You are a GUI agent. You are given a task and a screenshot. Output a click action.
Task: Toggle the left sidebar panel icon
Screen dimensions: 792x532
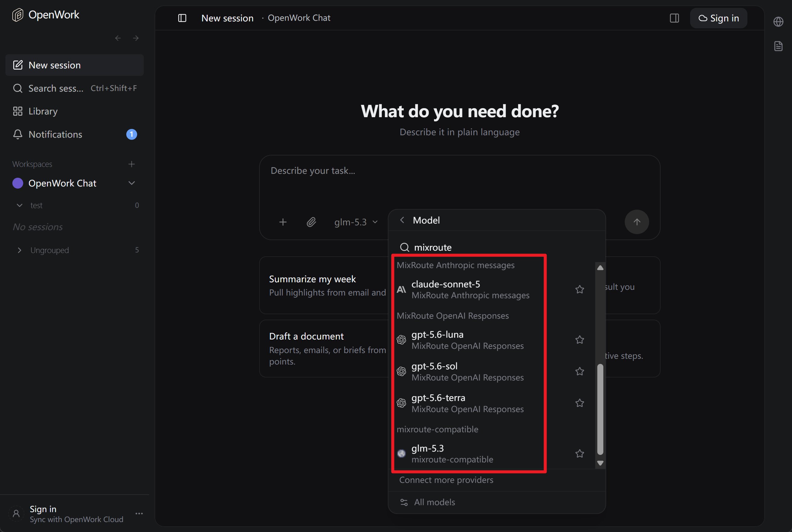[182, 18]
